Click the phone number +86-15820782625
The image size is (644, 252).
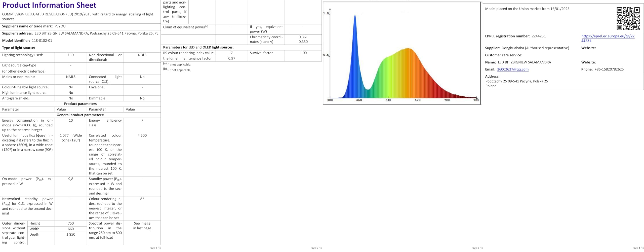tap(609, 69)
